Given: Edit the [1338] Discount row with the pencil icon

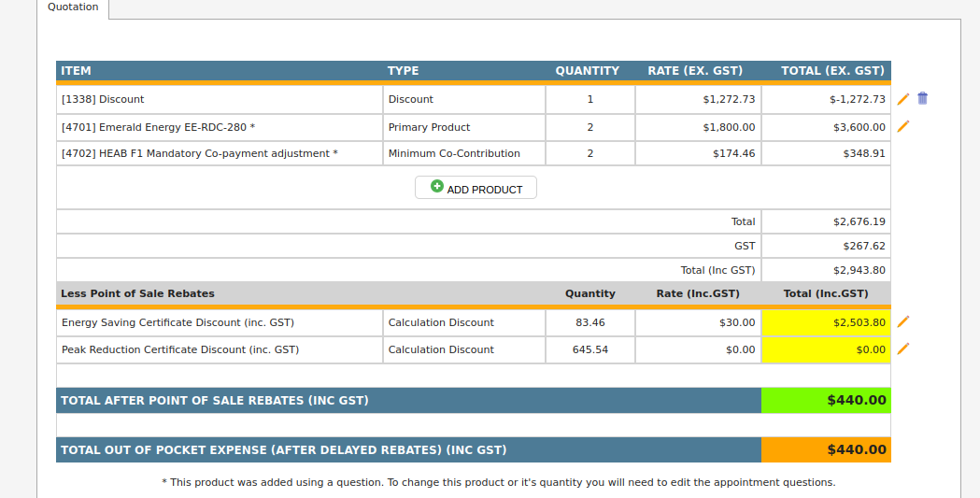Looking at the screenshot, I should (x=903, y=99).
